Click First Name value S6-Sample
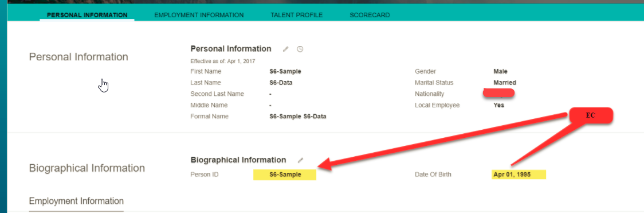 pos(285,72)
